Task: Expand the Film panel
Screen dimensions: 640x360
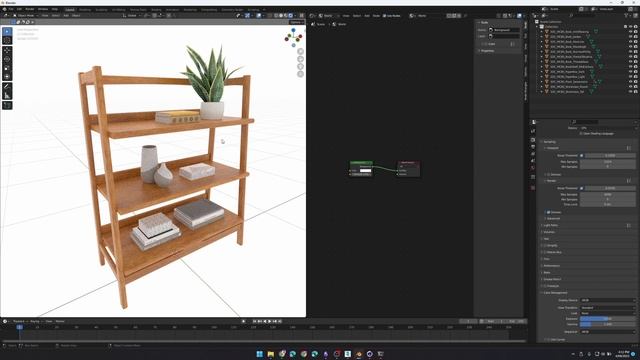Action: (546, 259)
